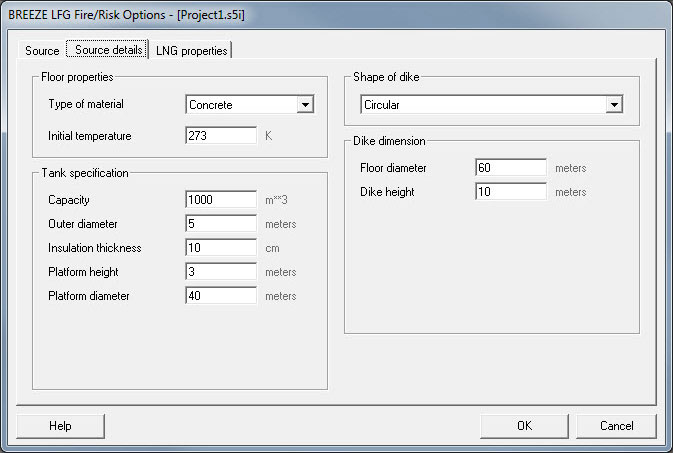Confirm settings with the OK button
673x453 pixels.
(524, 426)
